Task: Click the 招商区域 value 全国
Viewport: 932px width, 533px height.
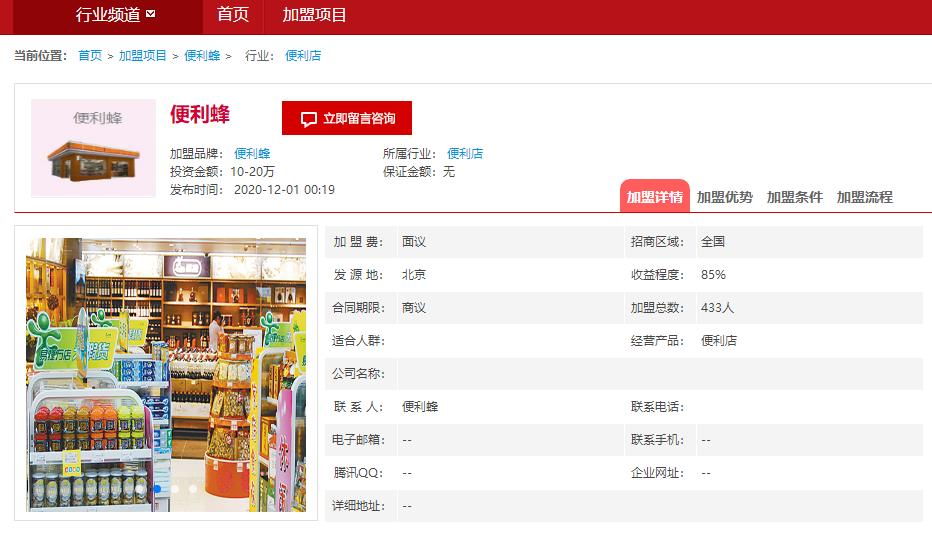Action: click(x=713, y=242)
